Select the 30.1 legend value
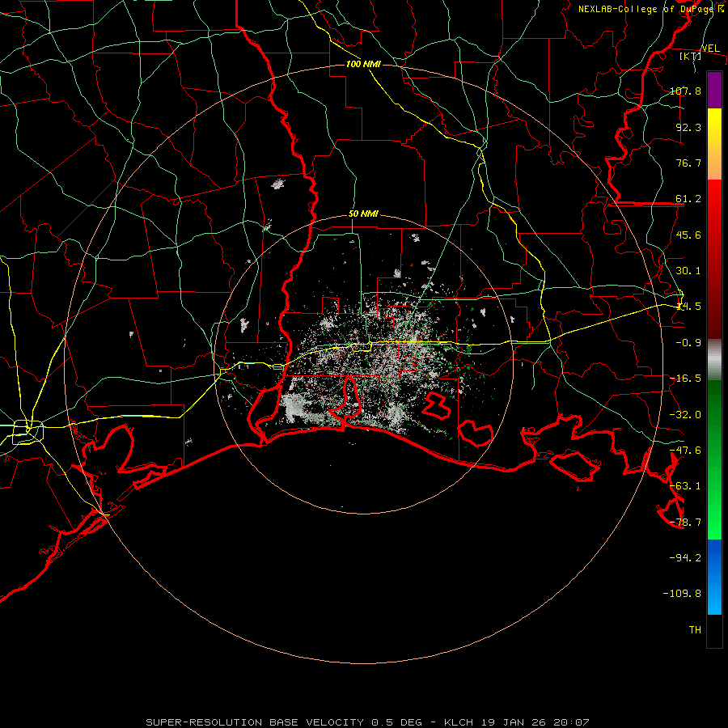The height and width of the screenshot is (728, 728). click(x=688, y=271)
